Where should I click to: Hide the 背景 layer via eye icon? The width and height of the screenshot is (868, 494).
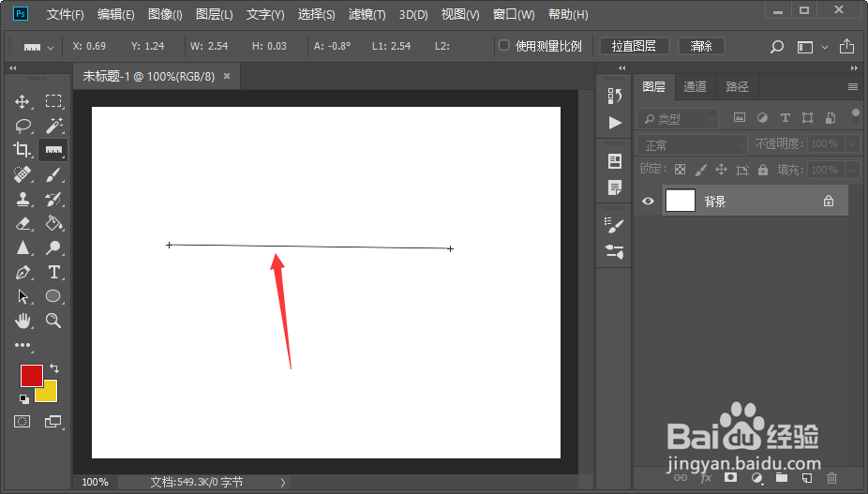pyautogui.click(x=648, y=201)
